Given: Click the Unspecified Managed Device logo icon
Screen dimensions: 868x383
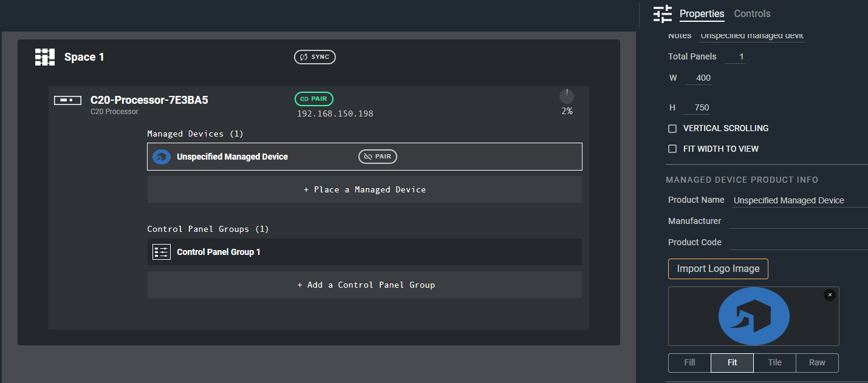Looking at the screenshot, I should coord(161,157).
